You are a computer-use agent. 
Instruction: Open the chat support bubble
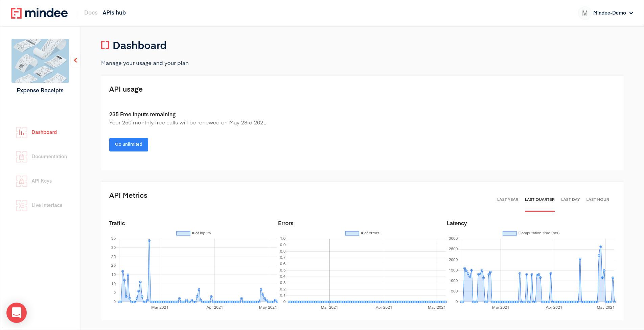click(17, 313)
